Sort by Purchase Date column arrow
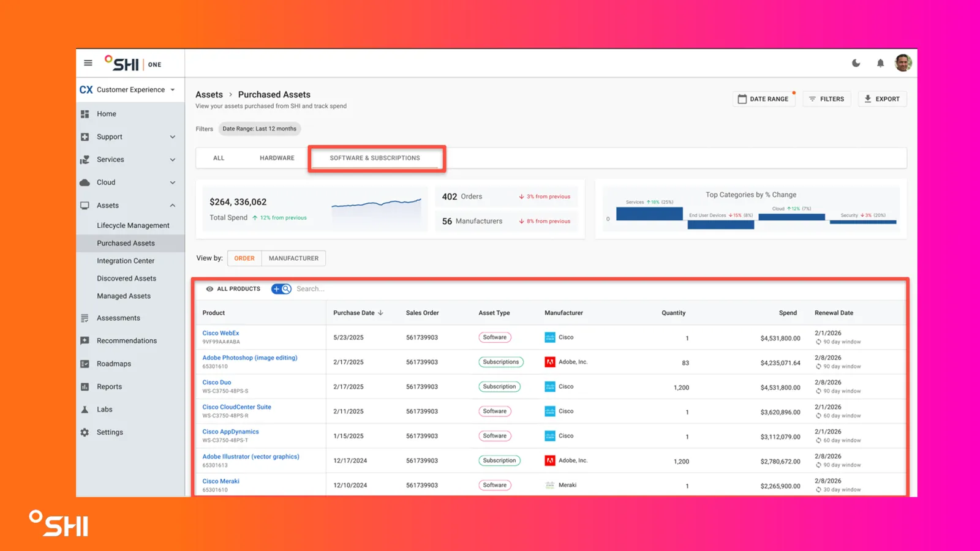The width and height of the screenshot is (980, 551). [381, 313]
